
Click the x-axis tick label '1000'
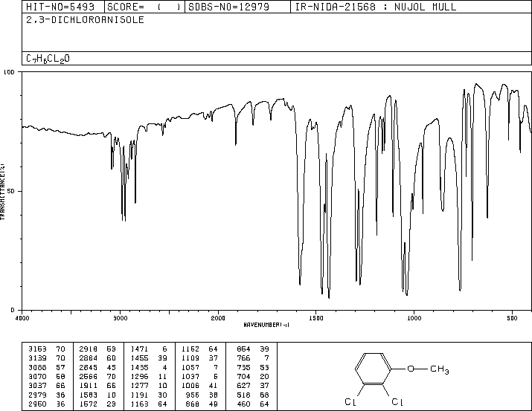coord(414,318)
